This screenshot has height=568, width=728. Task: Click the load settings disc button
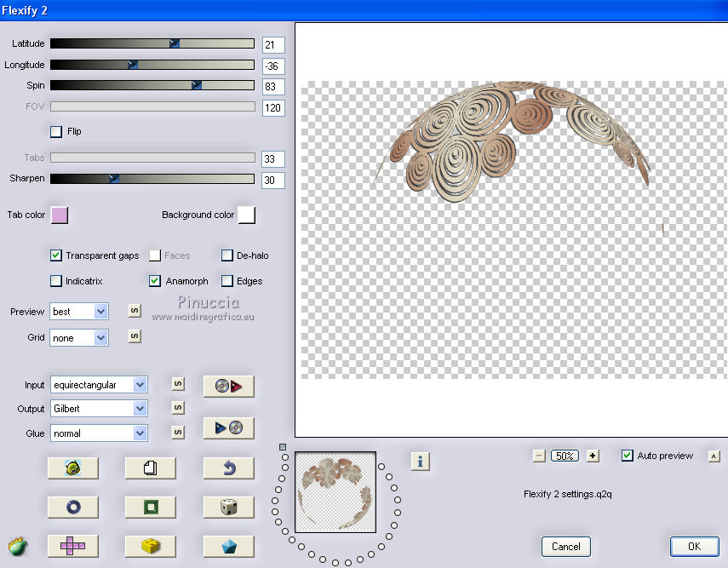point(228,386)
